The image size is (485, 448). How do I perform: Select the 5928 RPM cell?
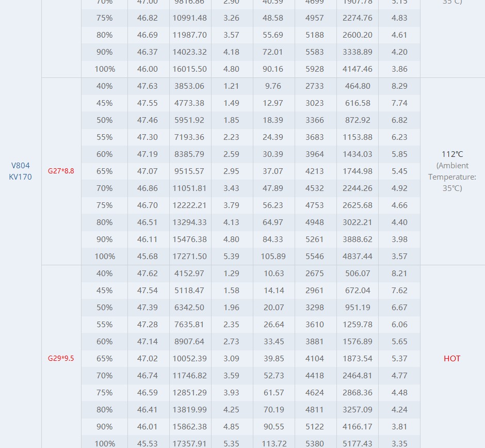[x=315, y=69]
